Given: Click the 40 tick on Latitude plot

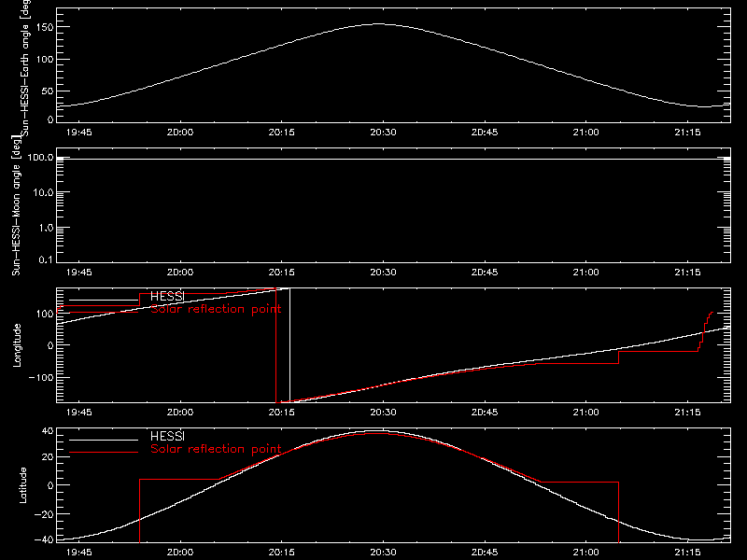Looking at the screenshot, I should [48, 431].
